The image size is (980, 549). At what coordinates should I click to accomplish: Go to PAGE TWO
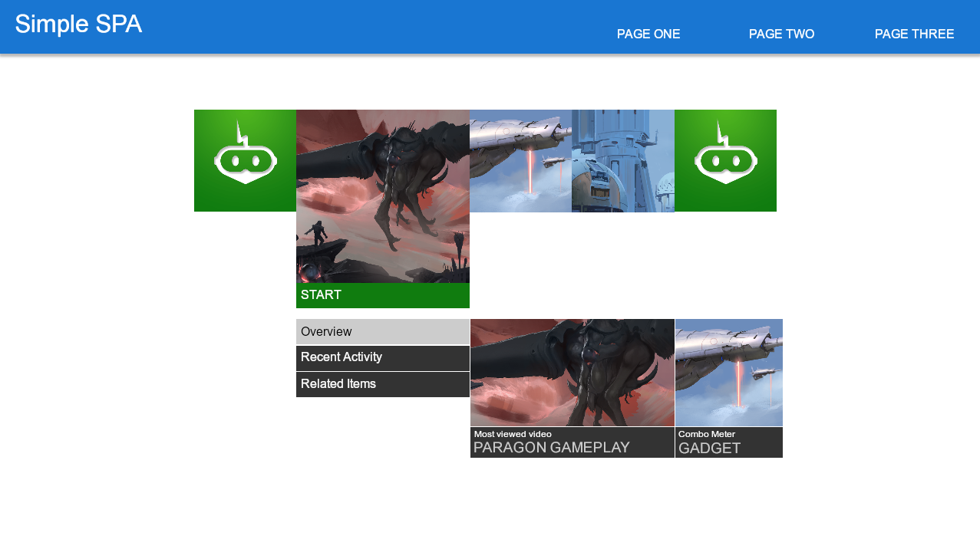point(781,34)
